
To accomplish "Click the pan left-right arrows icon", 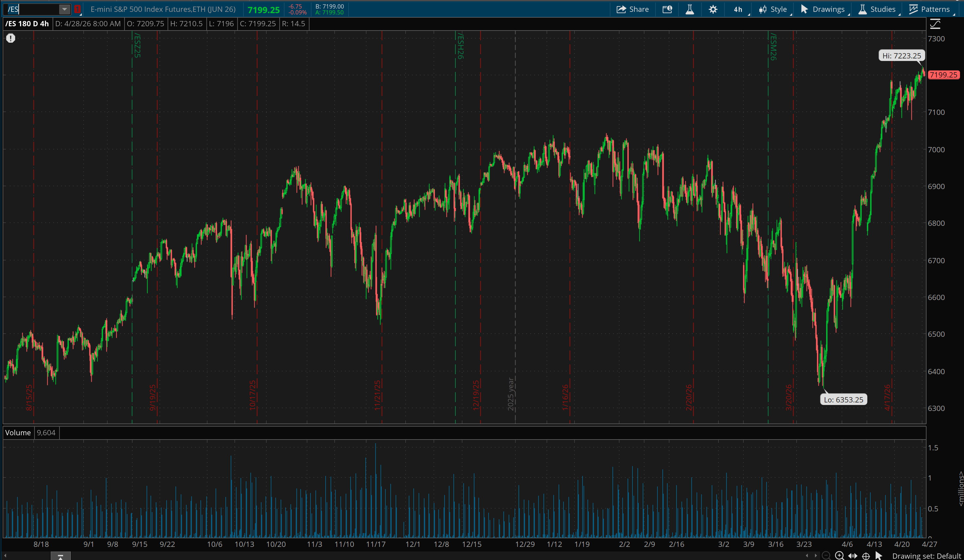I will [853, 555].
